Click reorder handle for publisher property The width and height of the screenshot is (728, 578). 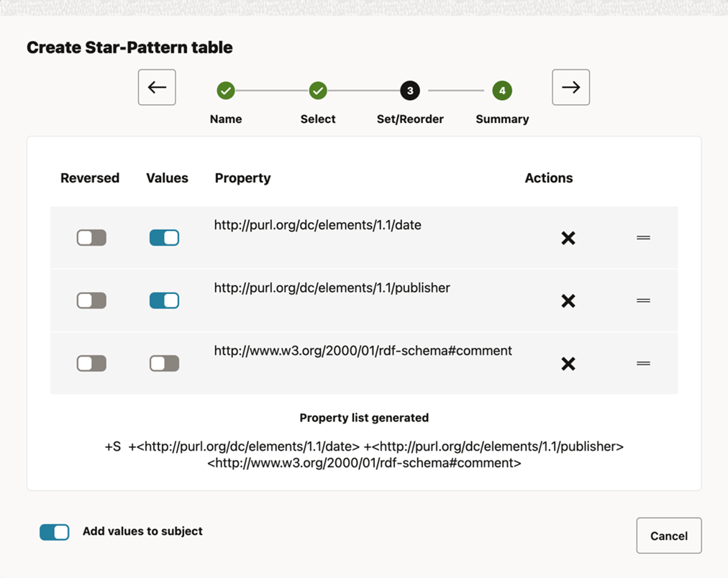click(643, 301)
